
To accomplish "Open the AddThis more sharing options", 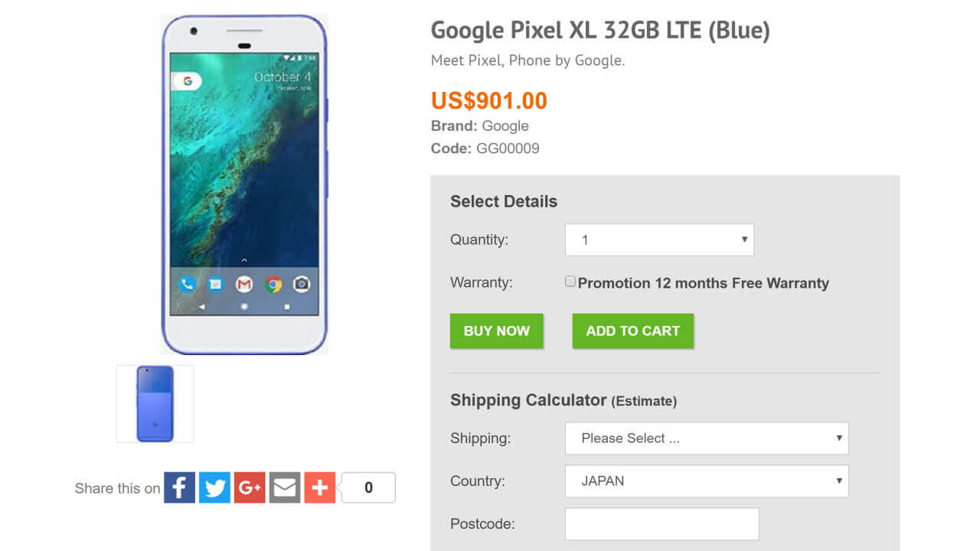I will pyautogui.click(x=319, y=487).
